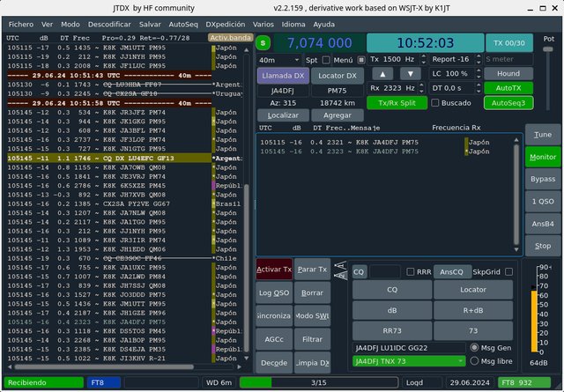
Task: Open the DXpedición menu
Action: pyautogui.click(x=226, y=25)
